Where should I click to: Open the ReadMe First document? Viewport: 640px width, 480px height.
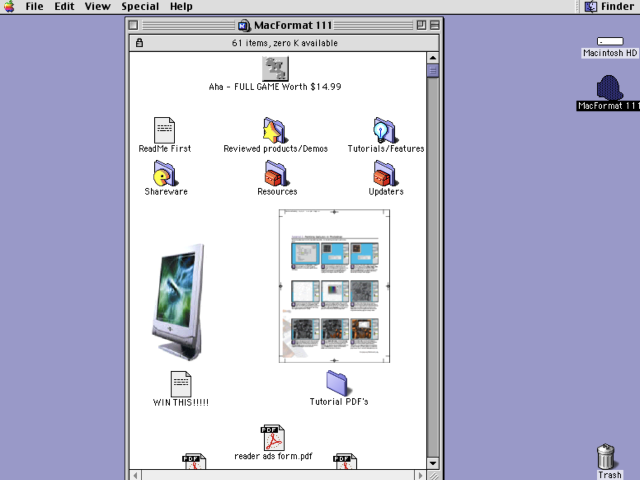(164, 130)
